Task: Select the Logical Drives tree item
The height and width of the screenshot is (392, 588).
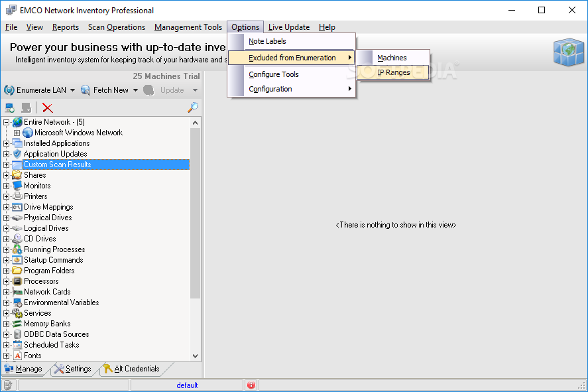Action: 46,228
